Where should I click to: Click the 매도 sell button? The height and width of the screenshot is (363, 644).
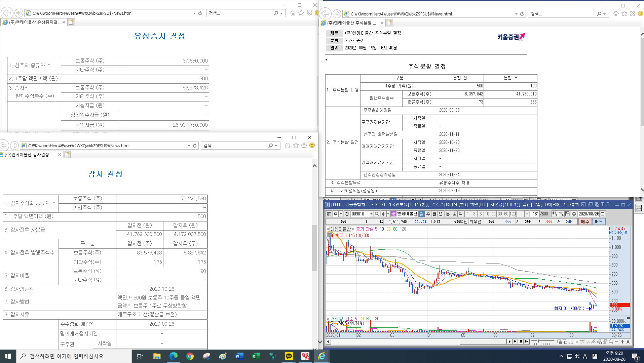(599, 221)
